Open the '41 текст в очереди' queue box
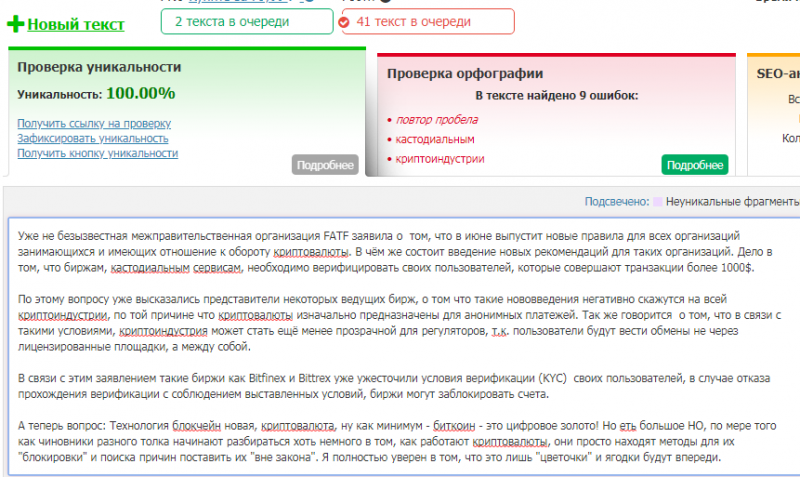The width and height of the screenshot is (800, 477). [428, 22]
